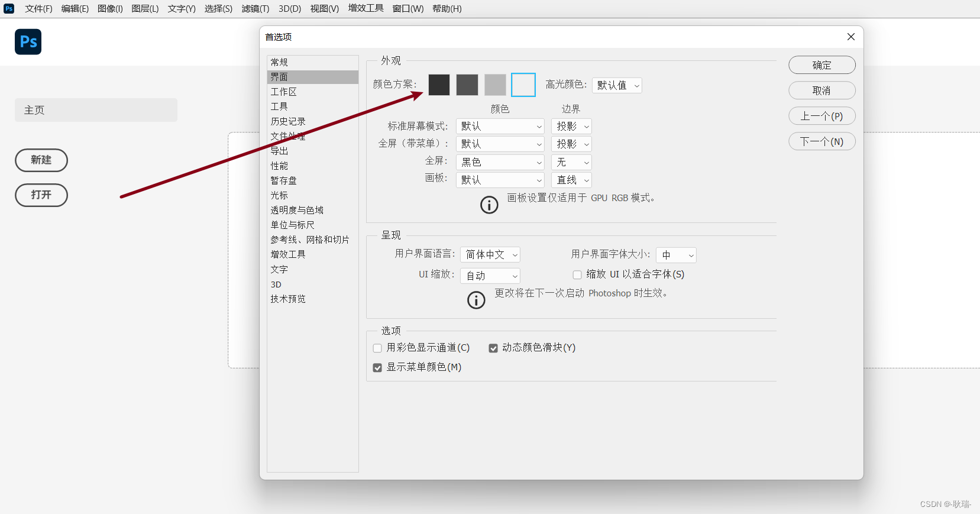Select the darkest color theme swatch
980x514 pixels.
pyautogui.click(x=439, y=85)
